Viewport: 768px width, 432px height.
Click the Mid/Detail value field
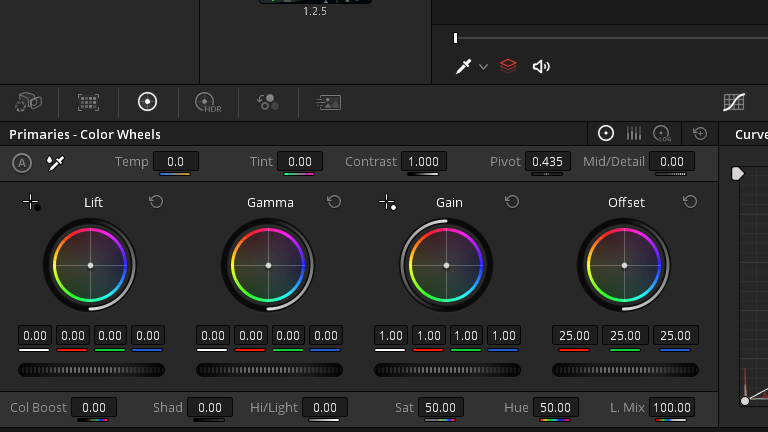click(672, 162)
